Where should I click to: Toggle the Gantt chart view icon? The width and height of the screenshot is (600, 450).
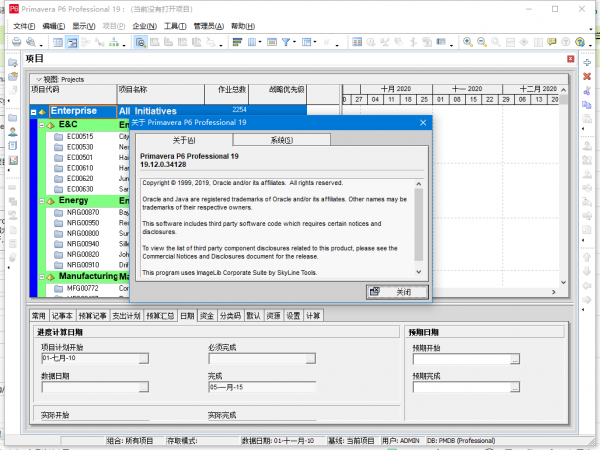pos(72,42)
